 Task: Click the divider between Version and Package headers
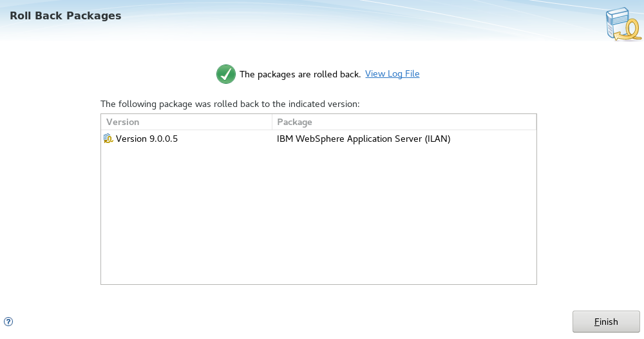(272, 122)
